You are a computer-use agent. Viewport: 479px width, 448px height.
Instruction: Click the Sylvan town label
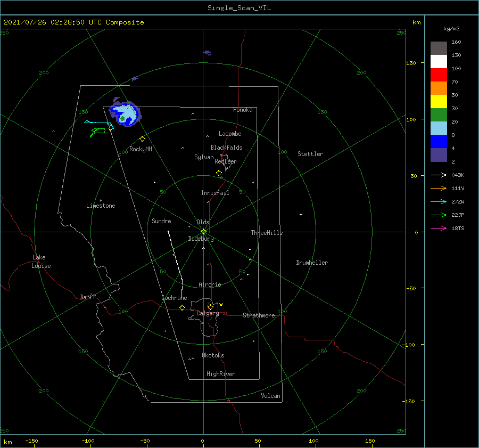(204, 157)
